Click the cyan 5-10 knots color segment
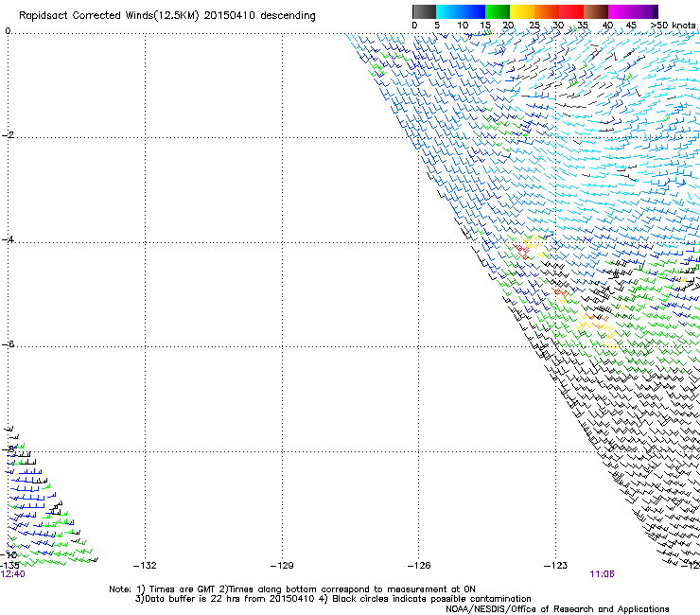 (448, 11)
